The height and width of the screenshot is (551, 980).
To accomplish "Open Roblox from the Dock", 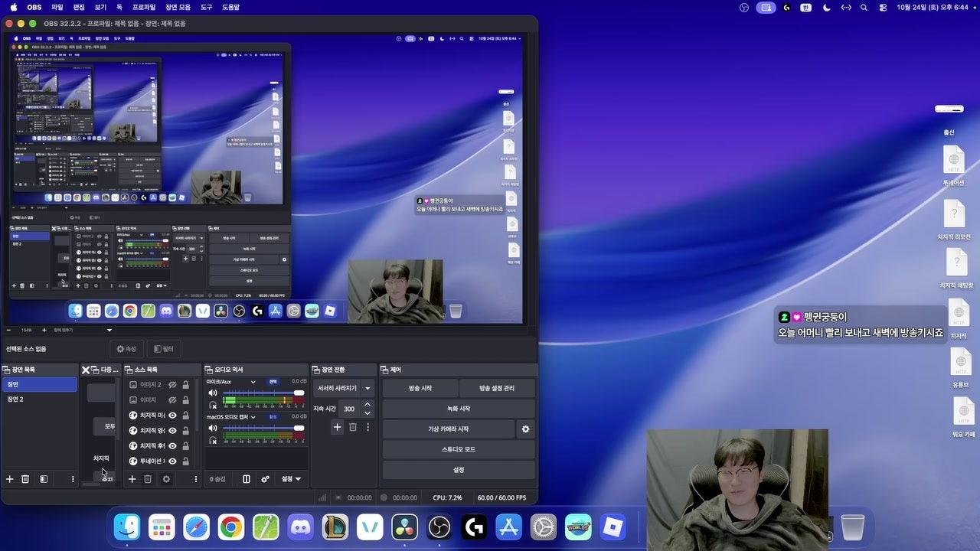I will [612, 527].
